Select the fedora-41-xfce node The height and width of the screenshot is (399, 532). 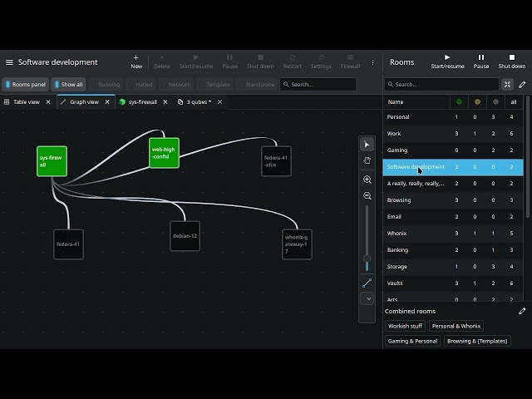276,161
